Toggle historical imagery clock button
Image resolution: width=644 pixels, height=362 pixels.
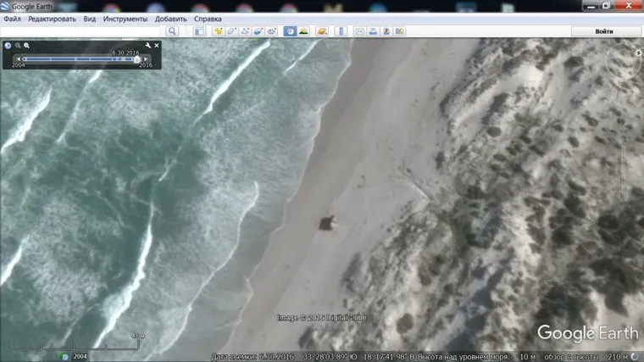(290, 31)
